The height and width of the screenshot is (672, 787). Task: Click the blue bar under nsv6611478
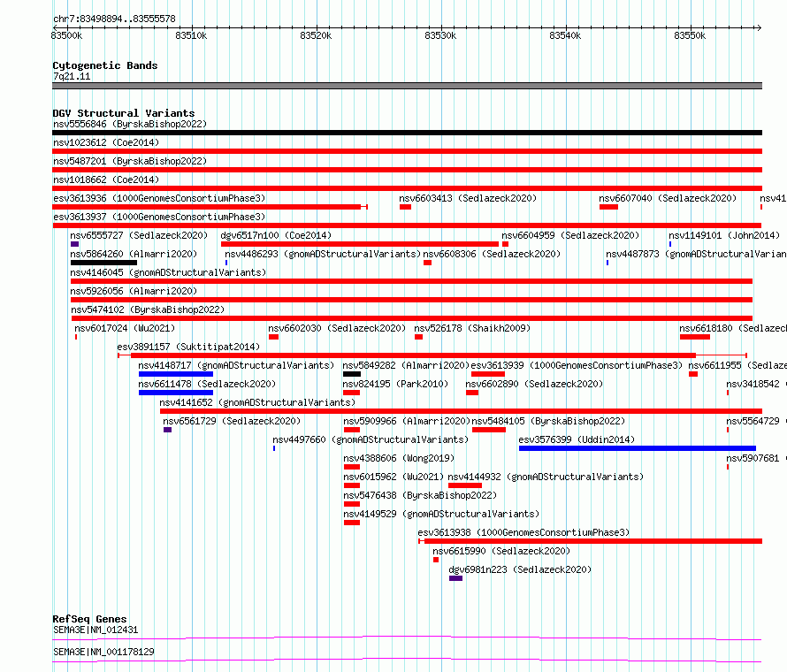click(x=176, y=393)
